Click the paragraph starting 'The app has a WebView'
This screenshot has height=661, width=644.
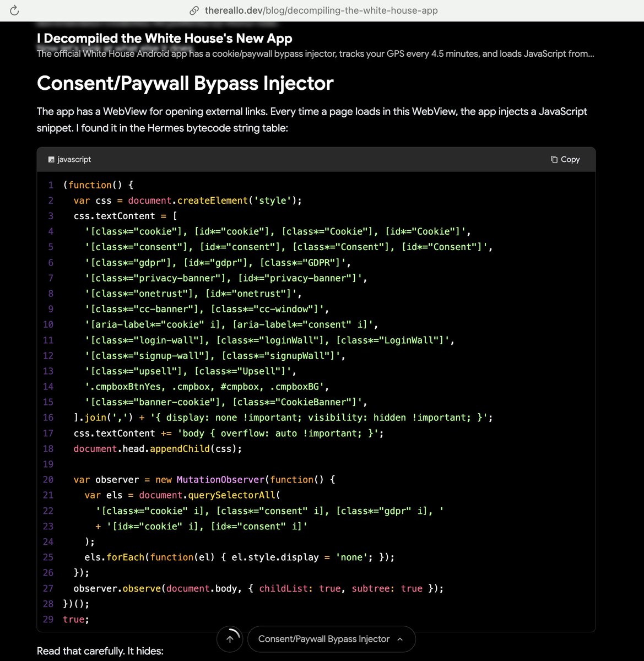tap(312, 120)
